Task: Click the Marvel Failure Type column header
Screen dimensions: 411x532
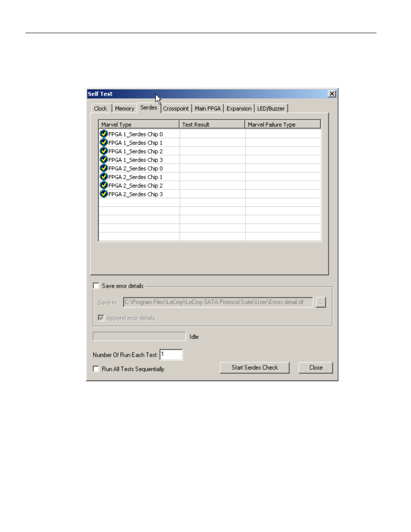Action: [x=283, y=124]
